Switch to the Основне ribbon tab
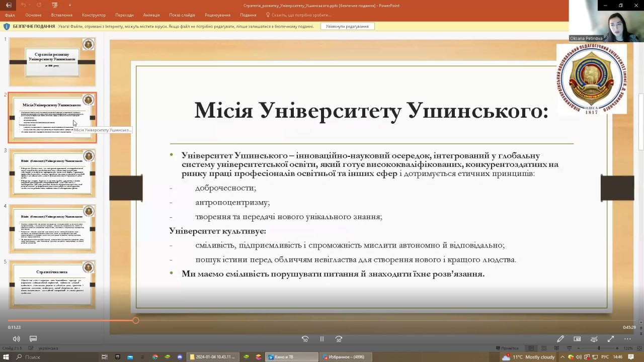Screen dimensions: 644x362 pos(33,15)
